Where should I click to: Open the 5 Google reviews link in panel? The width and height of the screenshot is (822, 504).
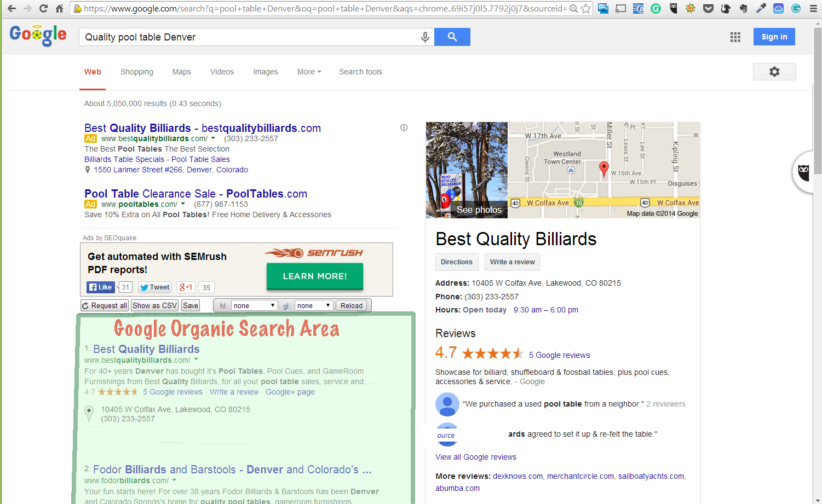(560, 355)
